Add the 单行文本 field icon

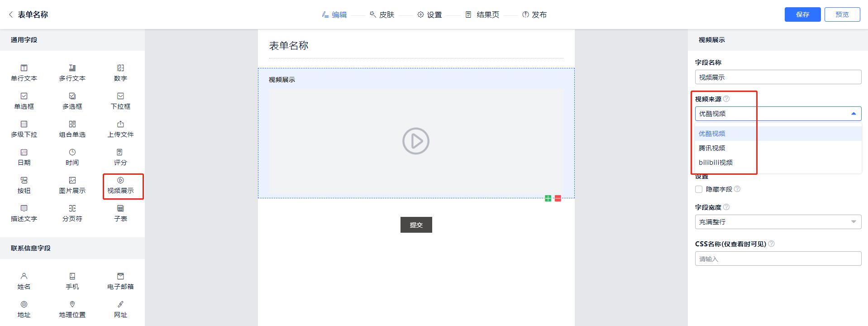point(24,68)
